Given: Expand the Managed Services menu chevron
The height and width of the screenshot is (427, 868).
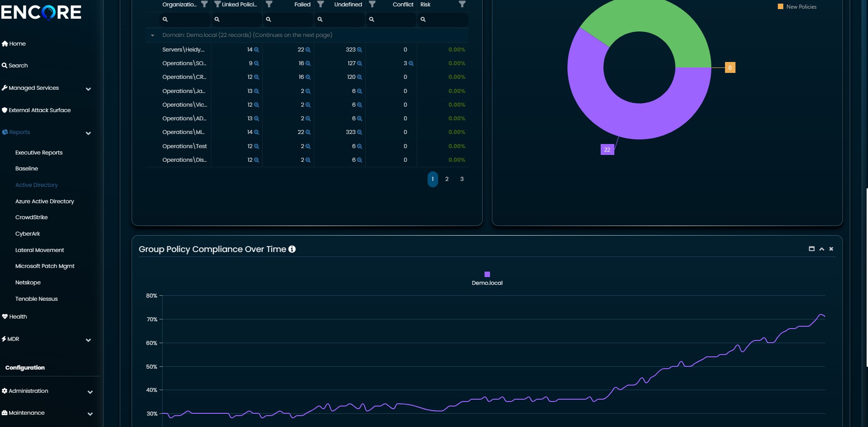Looking at the screenshot, I should (88, 89).
